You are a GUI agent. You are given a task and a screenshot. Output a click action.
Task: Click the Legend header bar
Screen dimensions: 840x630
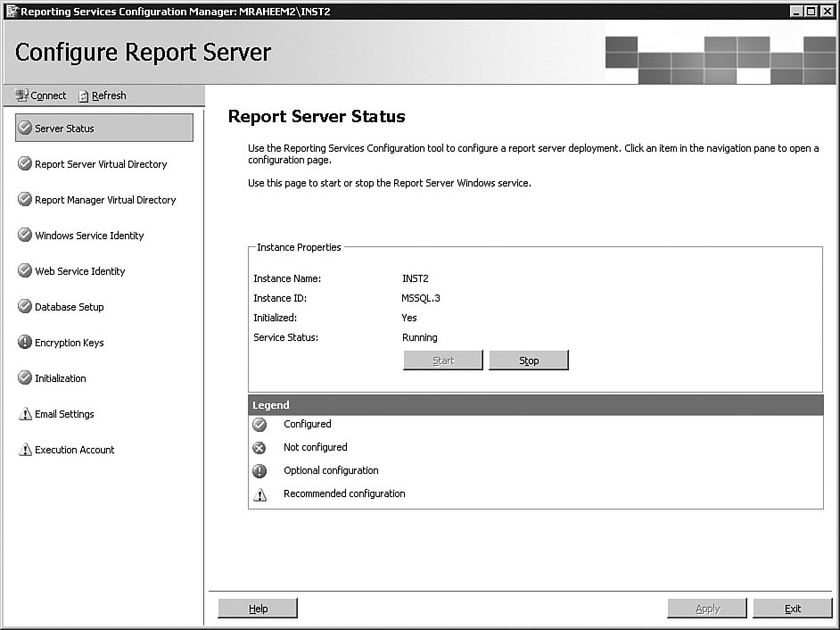[536, 405]
